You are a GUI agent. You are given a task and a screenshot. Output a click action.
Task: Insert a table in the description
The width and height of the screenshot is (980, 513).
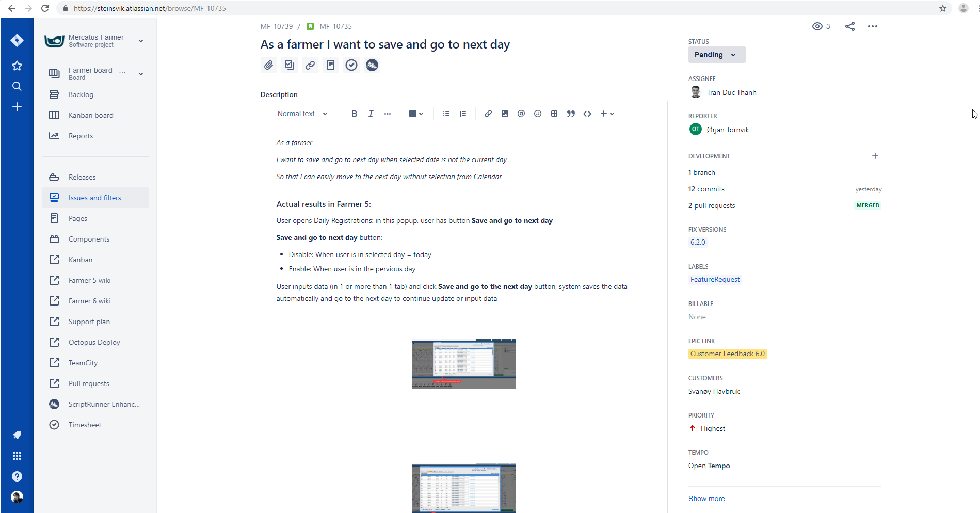(554, 114)
